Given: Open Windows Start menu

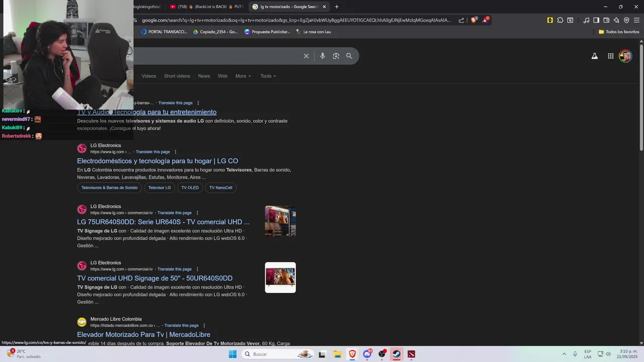Looking at the screenshot, I should [232, 354].
